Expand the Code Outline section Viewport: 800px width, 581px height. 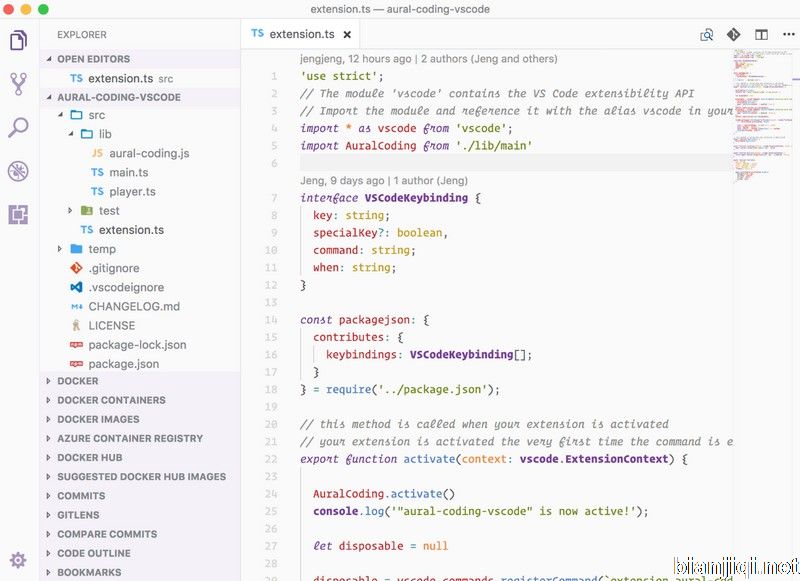48,553
